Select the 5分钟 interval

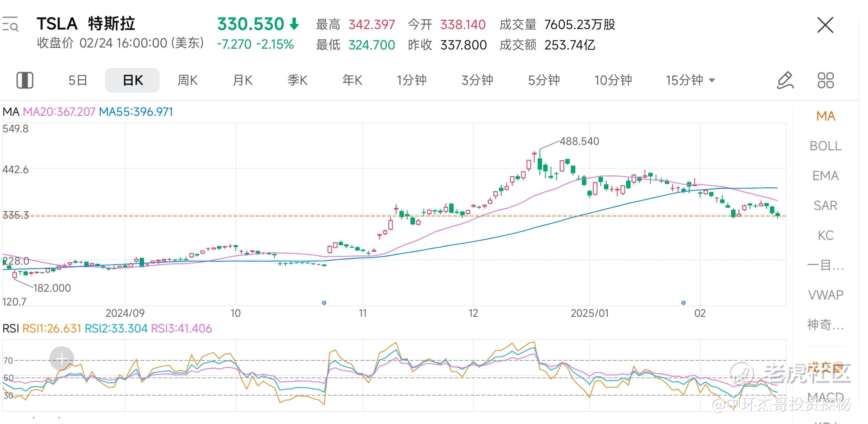coord(544,80)
